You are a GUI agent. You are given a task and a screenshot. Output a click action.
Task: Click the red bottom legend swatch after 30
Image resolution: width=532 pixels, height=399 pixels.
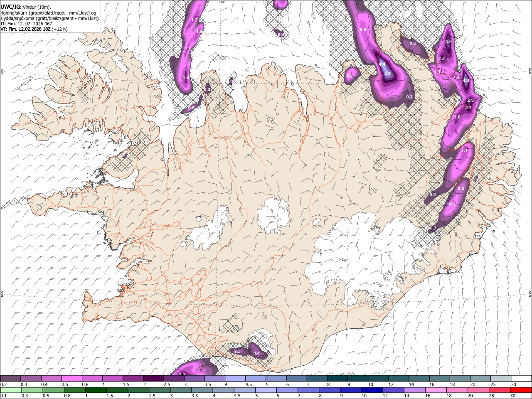520,390
